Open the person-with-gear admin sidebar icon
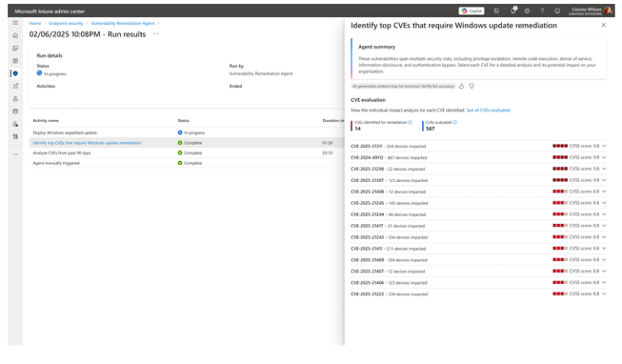 15,124
